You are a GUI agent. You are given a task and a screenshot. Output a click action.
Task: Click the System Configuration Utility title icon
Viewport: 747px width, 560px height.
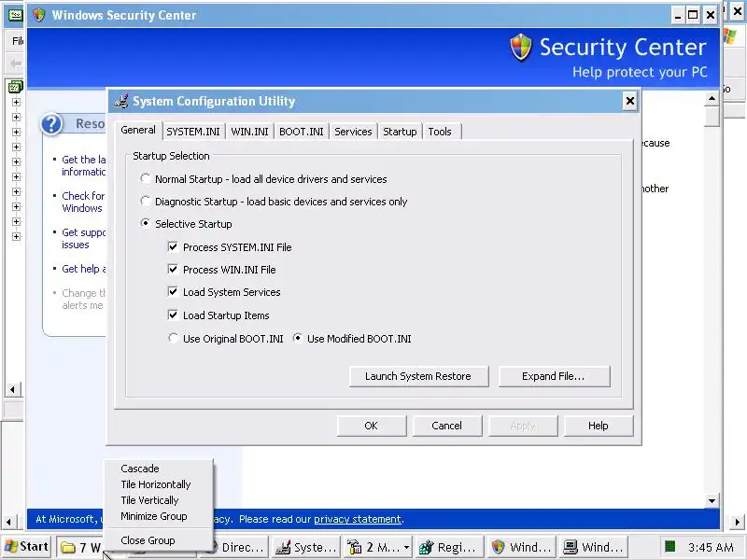coord(121,101)
